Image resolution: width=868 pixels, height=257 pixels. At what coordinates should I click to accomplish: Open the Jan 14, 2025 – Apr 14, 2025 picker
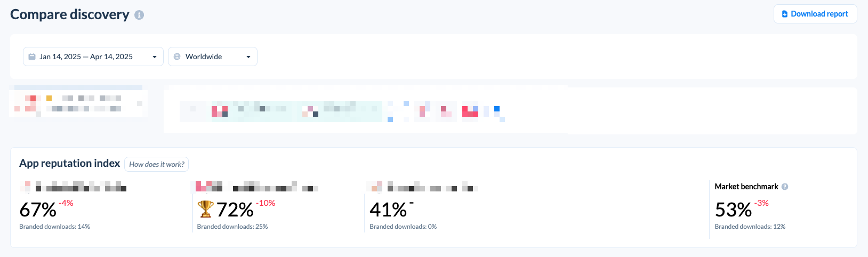coord(93,57)
